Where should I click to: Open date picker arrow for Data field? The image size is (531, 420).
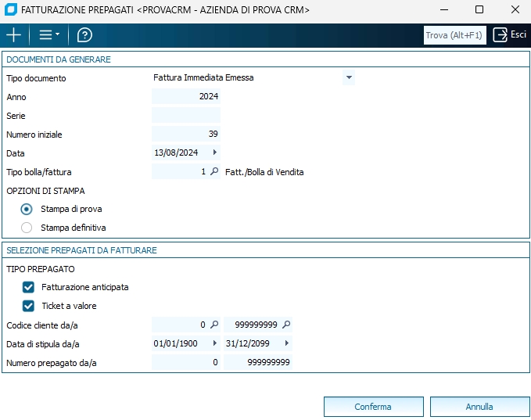point(215,153)
